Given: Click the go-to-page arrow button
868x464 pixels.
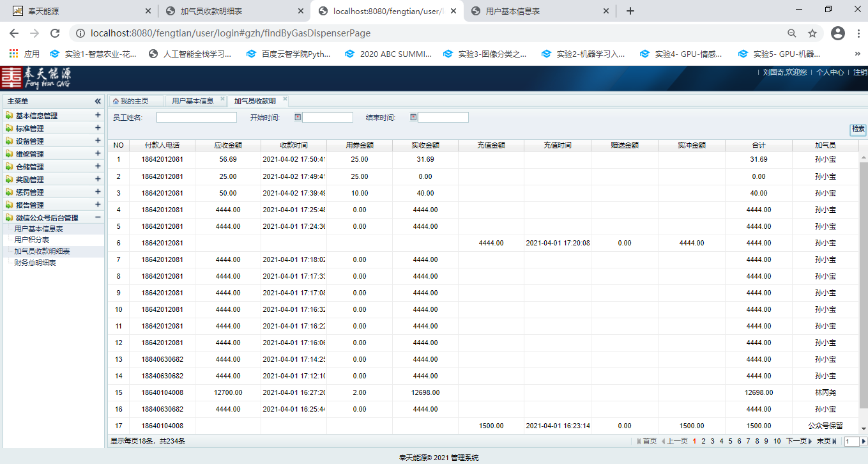Looking at the screenshot, I should click(x=864, y=441).
